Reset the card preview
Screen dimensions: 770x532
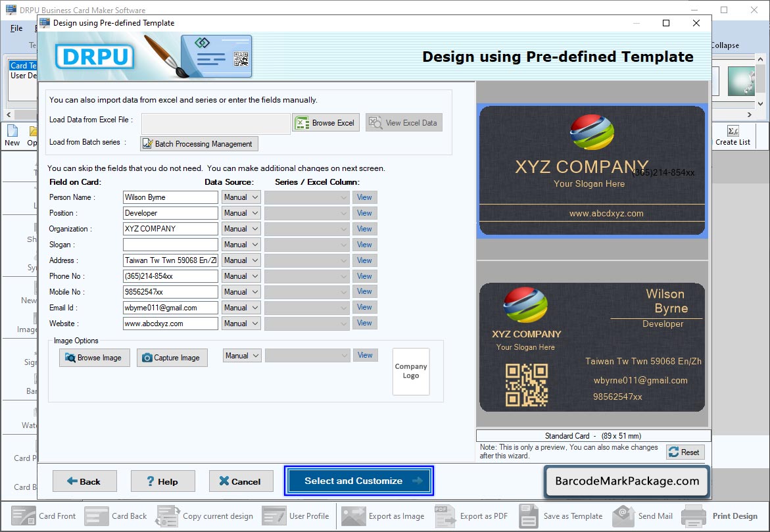pyautogui.click(x=685, y=452)
